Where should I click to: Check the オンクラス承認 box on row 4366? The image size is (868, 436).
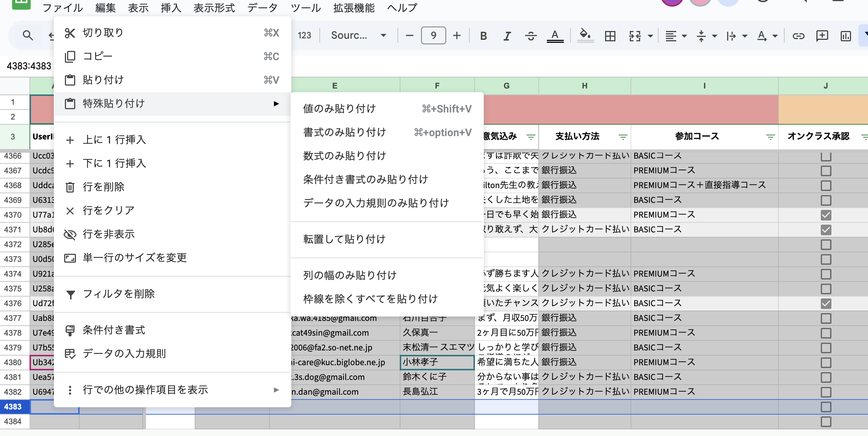[x=826, y=156]
